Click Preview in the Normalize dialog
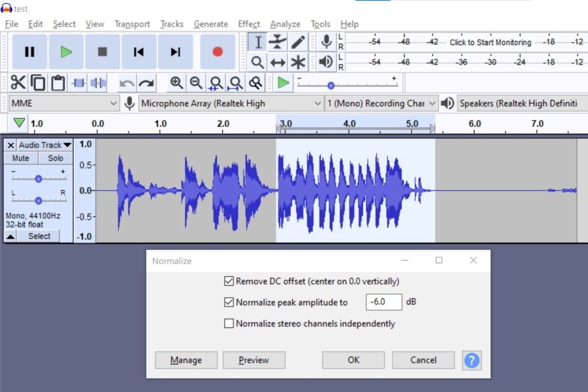The height and width of the screenshot is (392, 588). pyautogui.click(x=254, y=360)
